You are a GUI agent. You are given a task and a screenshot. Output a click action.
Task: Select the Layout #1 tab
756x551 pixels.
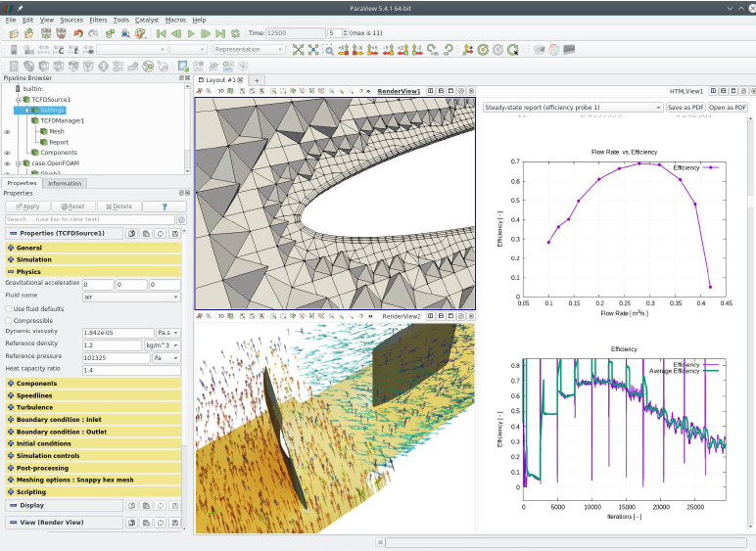pos(220,80)
